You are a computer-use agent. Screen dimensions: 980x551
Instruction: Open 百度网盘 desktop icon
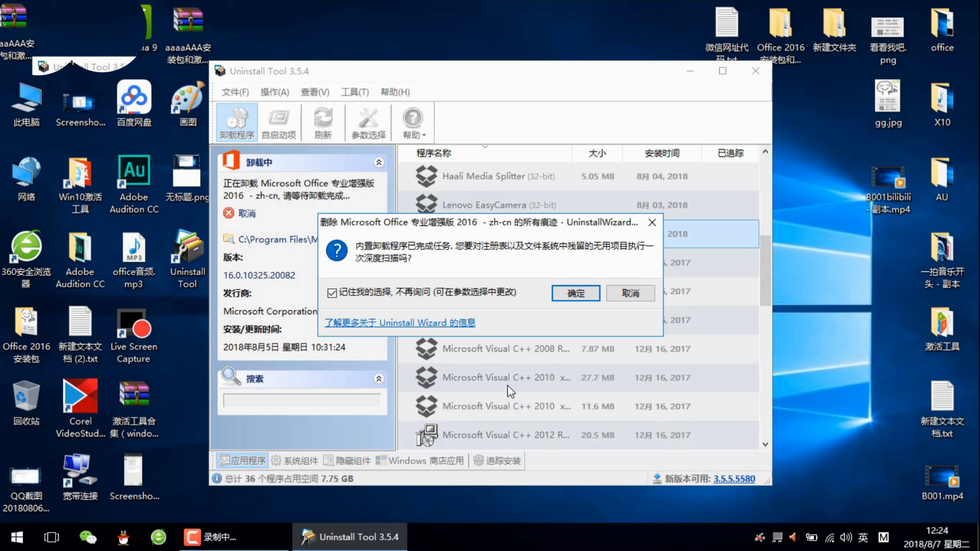coord(134,104)
